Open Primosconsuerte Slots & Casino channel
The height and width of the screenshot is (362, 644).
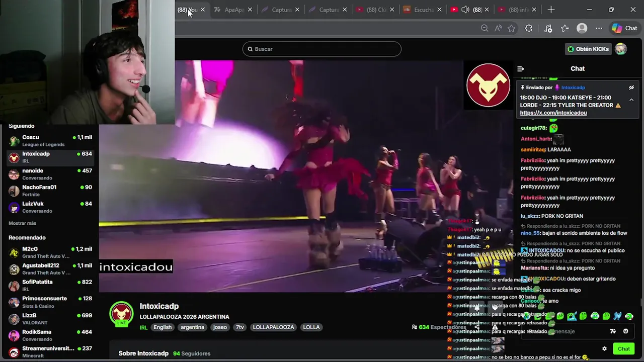point(49,302)
